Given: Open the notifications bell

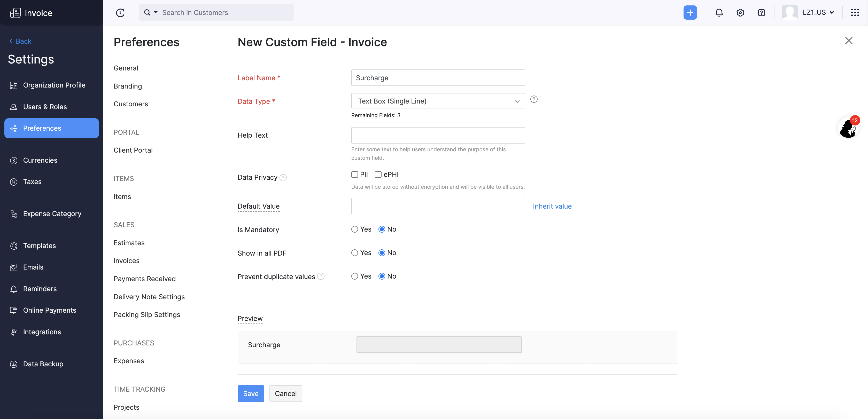Looking at the screenshot, I should 719,13.
